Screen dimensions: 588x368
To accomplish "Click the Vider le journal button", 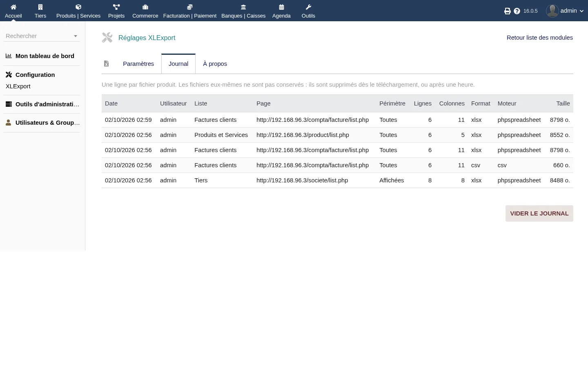I will click(539, 213).
